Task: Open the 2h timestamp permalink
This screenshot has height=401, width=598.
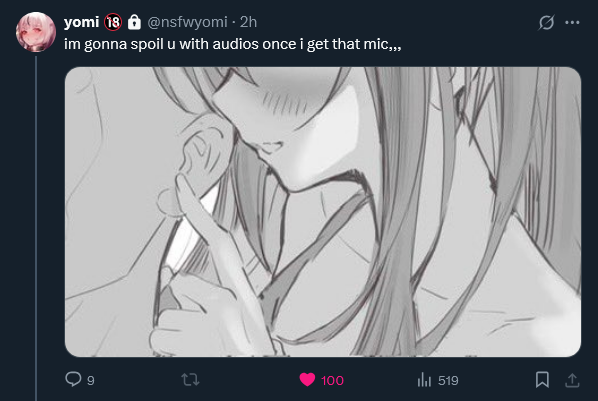Action: coord(248,22)
